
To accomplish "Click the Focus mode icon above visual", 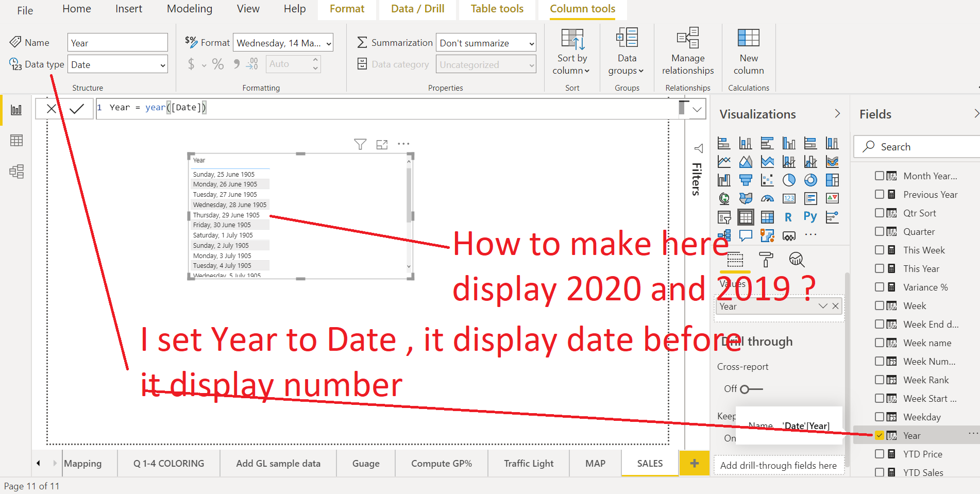I will coord(382,144).
